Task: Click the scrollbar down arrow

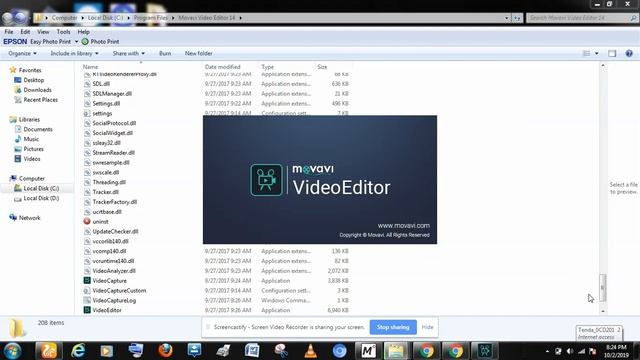Action: (603, 311)
